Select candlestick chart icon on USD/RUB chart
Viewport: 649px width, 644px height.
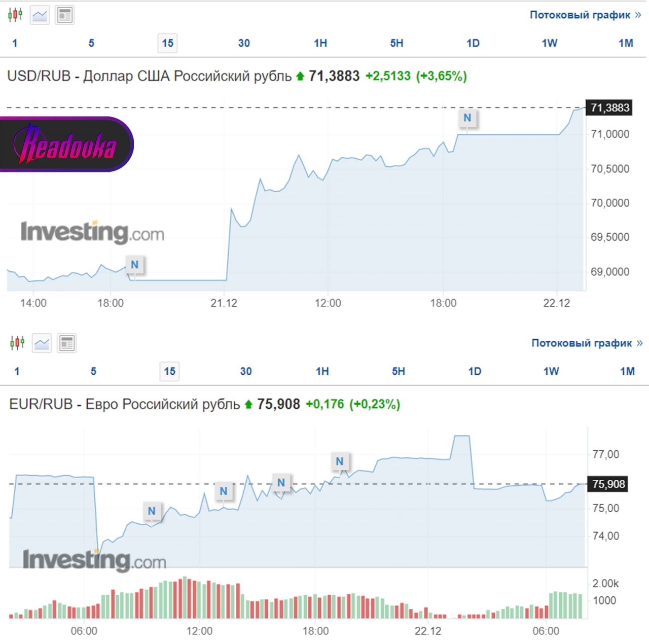(x=15, y=15)
